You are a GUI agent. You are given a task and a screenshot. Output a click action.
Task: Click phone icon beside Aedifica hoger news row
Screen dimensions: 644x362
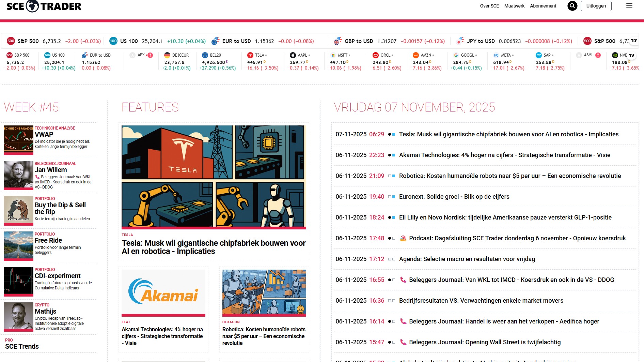[403, 321]
